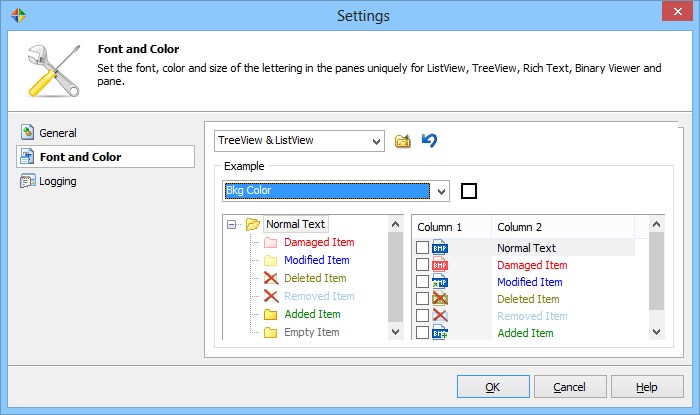The height and width of the screenshot is (415, 700).
Task: Expand the Bkg Color combo box
Action: [441, 191]
